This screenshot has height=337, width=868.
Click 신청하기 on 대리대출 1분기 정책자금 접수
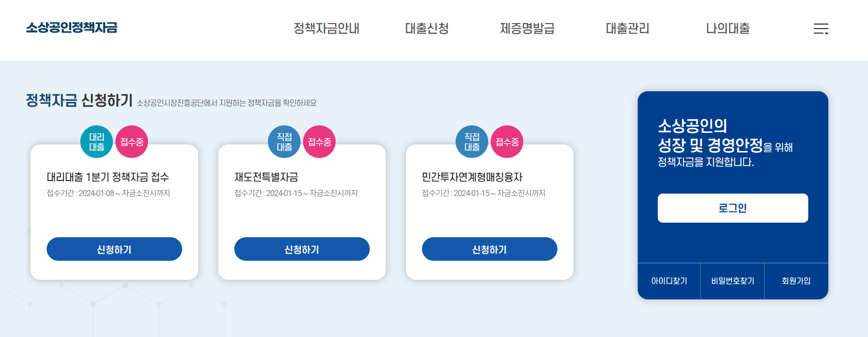(x=114, y=249)
